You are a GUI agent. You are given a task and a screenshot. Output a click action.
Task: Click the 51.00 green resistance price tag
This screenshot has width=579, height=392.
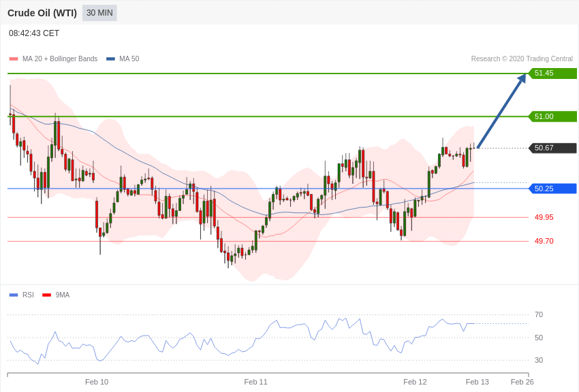point(553,116)
